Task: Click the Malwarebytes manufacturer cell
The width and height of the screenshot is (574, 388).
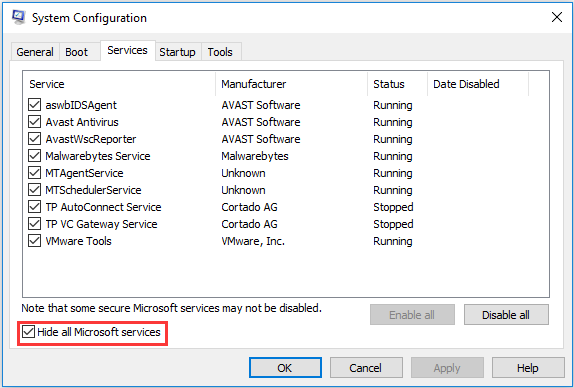Action: pos(255,156)
